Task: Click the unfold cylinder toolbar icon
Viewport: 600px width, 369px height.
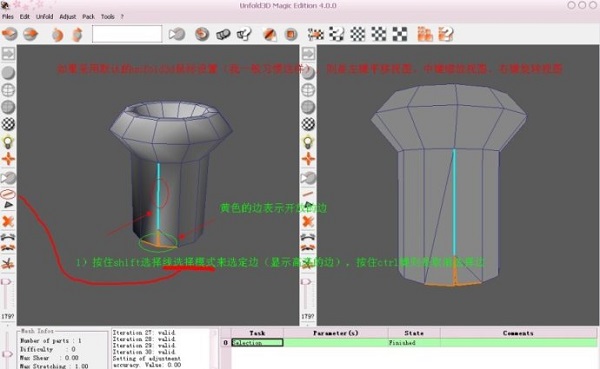Action: pyautogui.click(x=223, y=34)
